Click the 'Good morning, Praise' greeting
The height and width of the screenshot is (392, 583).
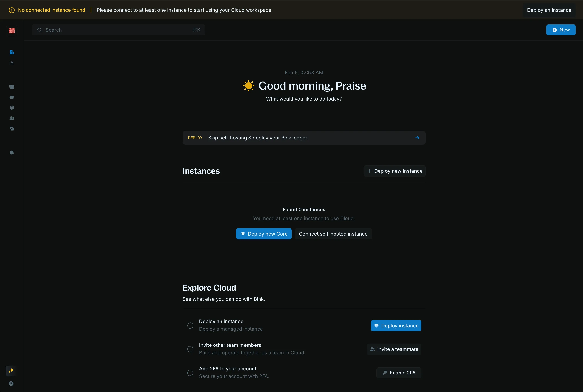[312, 86]
